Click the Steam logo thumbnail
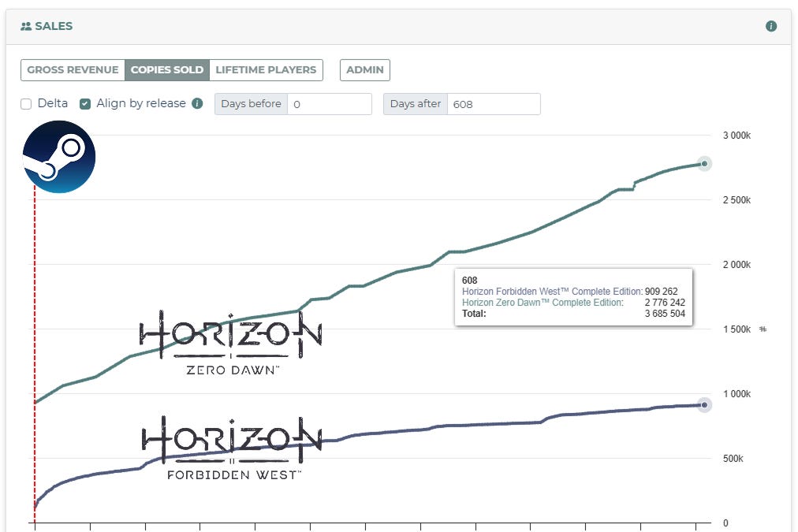The image size is (798, 532). click(59, 157)
